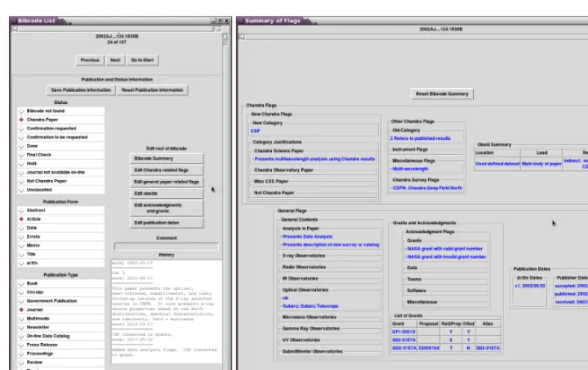Select Book publication type
The width and height of the screenshot is (588, 370).
coord(61,283)
